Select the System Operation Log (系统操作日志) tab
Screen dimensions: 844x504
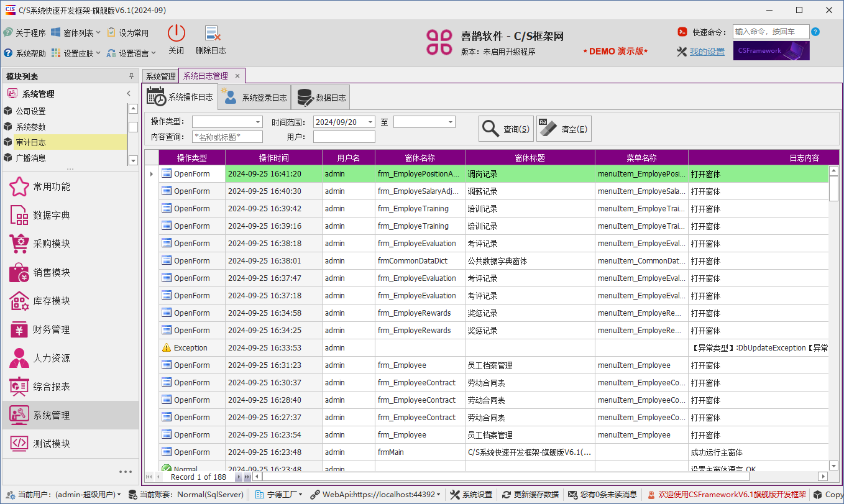pyautogui.click(x=181, y=97)
